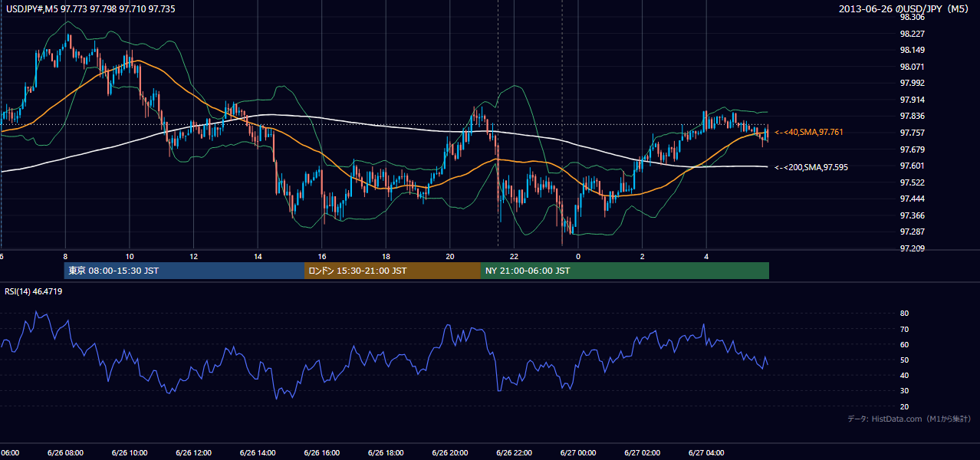980x460 pixels.
Task: Click RSI scale value 70
Action: coord(905,329)
